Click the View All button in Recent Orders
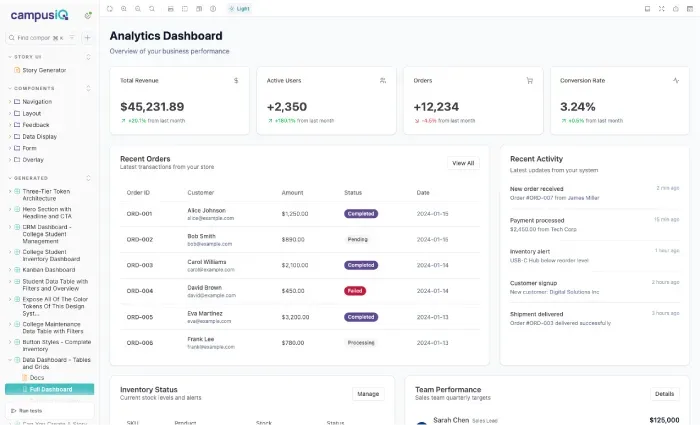This screenshot has height=425, width=700. [x=463, y=163]
